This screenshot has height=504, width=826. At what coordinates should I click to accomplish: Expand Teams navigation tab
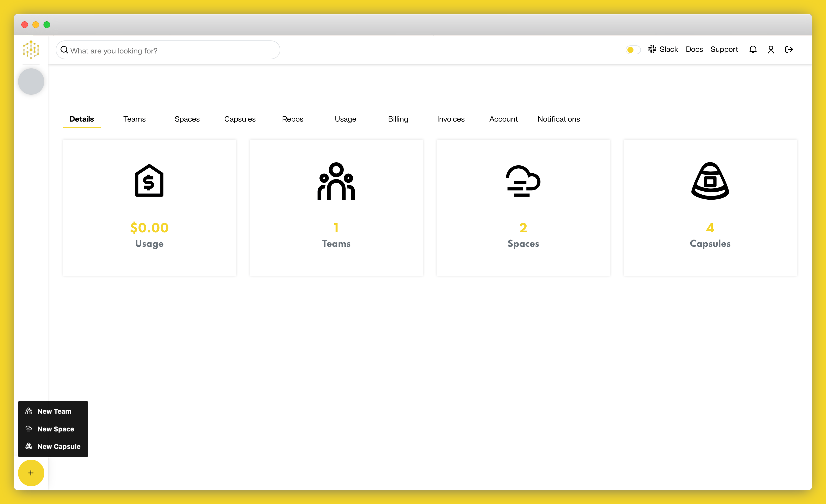point(135,119)
